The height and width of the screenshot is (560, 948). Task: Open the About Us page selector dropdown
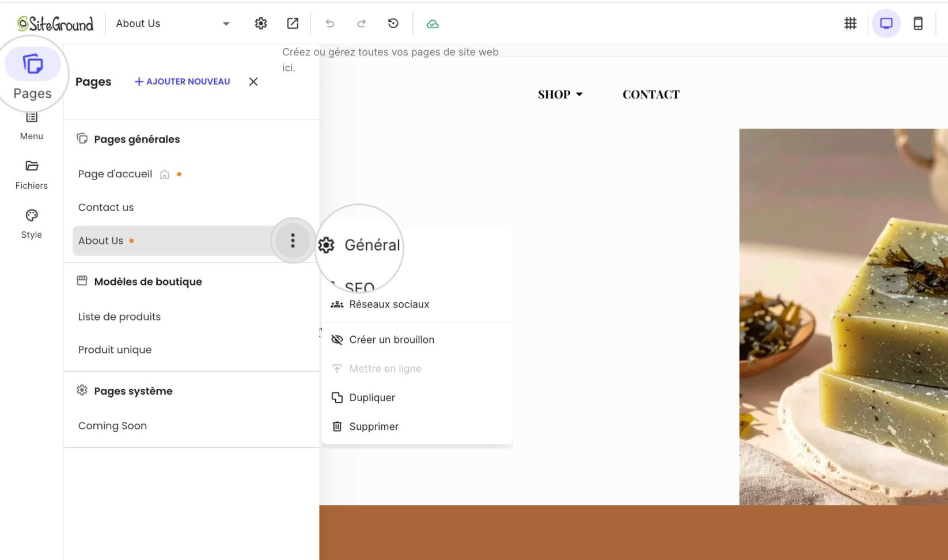[x=173, y=24]
